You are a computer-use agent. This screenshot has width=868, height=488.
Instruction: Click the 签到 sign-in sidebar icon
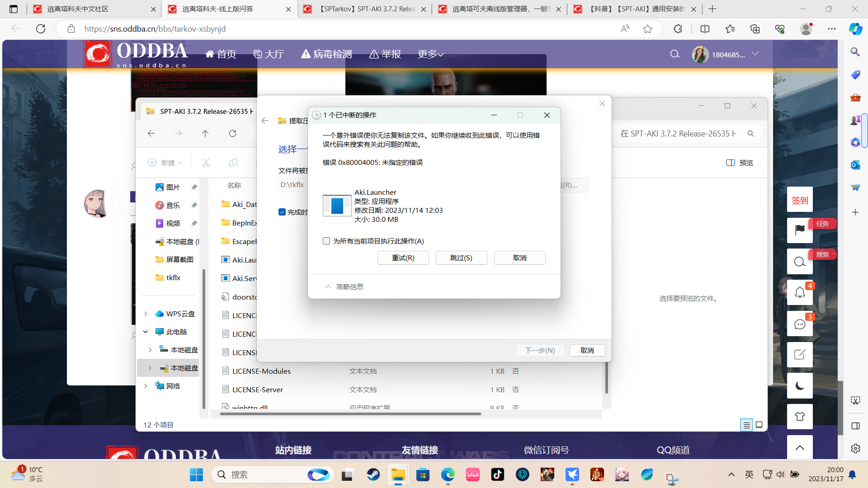click(x=799, y=200)
